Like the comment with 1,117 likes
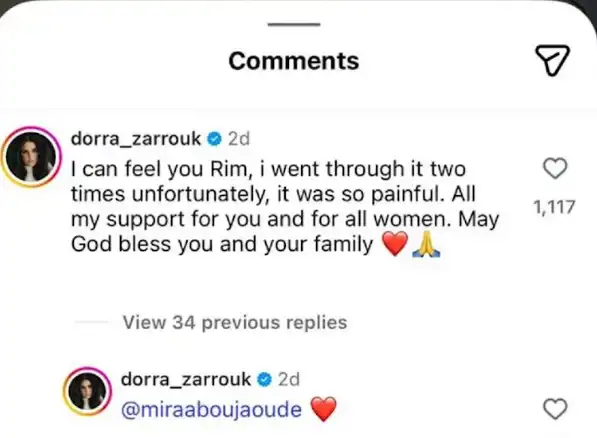 pos(555,168)
